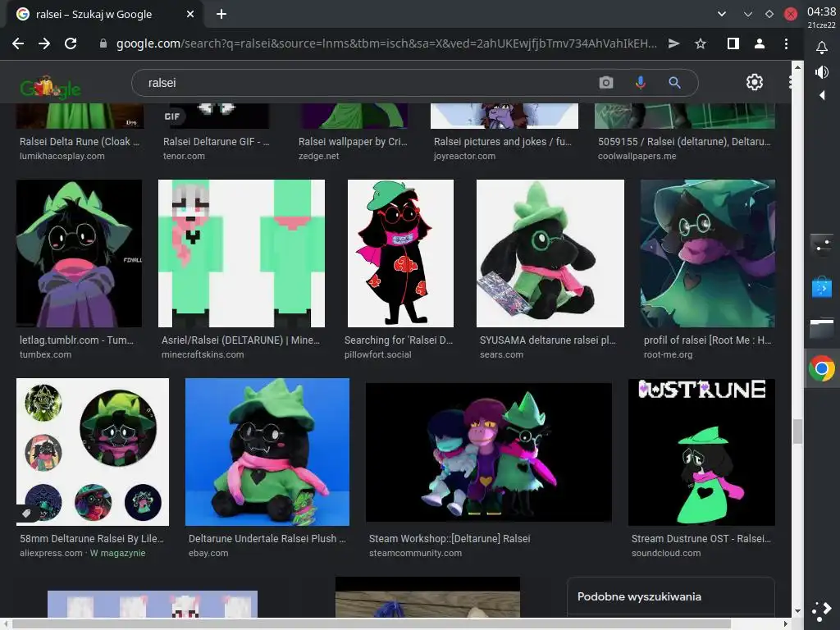Click 'Ralsei pictures and jokes' link
Viewport: 840px width, 630px height.
[x=503, y=141]
